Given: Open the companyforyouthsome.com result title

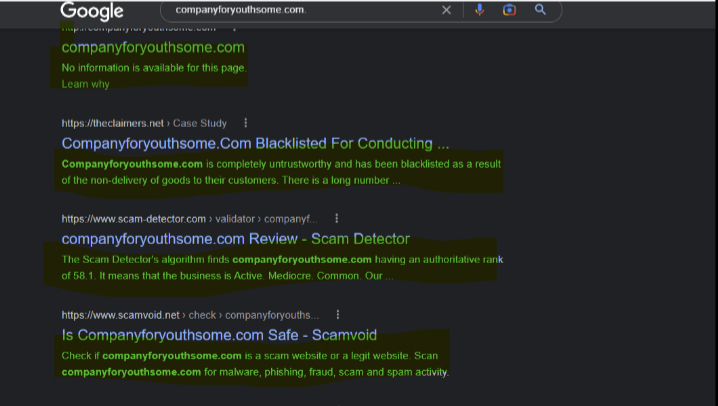Looking at the screenshot, I should coord(153,48).
